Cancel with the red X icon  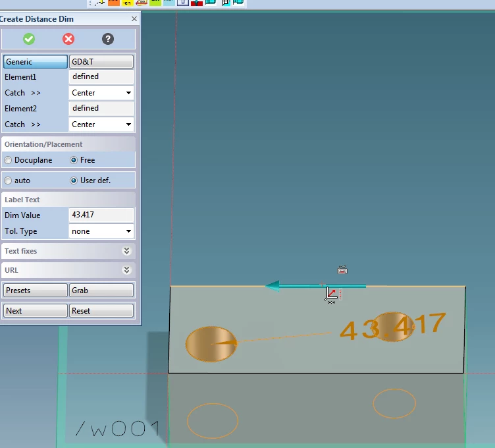coord(68,39)
